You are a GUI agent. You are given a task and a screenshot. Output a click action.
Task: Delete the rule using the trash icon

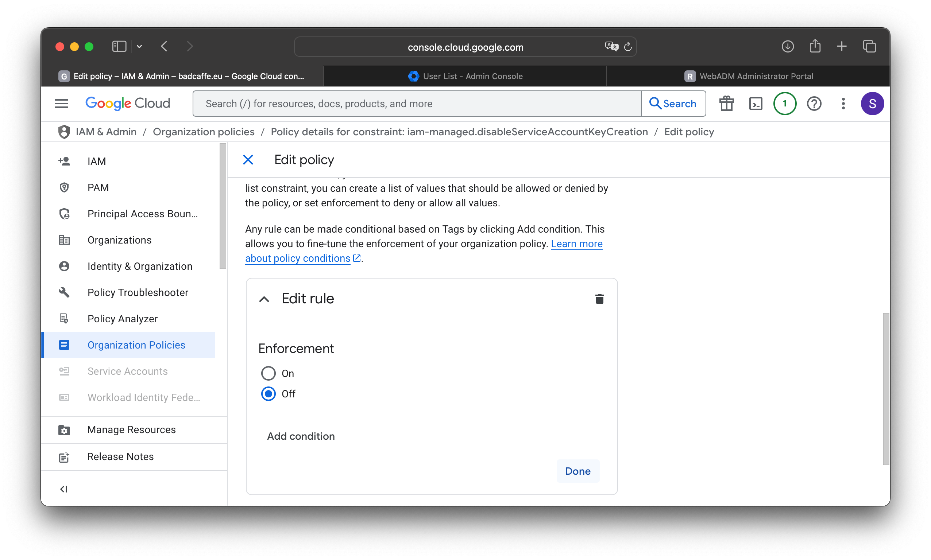click(599, 299)
